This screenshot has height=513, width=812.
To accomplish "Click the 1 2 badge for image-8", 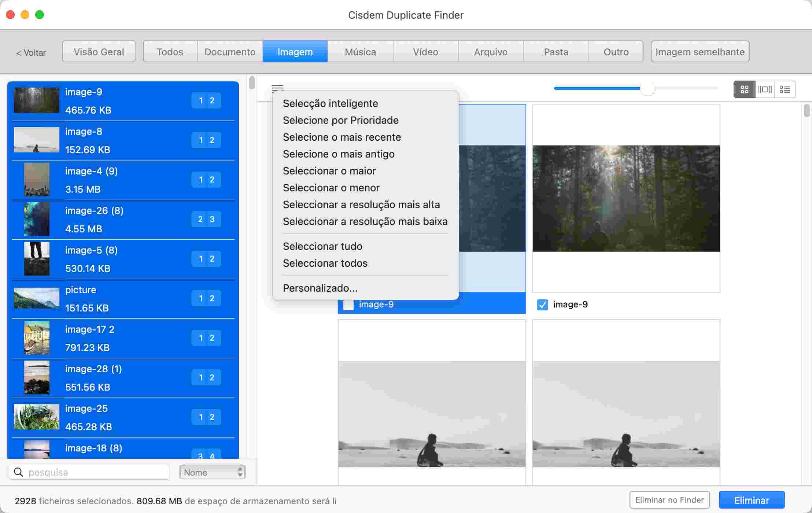I will [x=206, y=140].
